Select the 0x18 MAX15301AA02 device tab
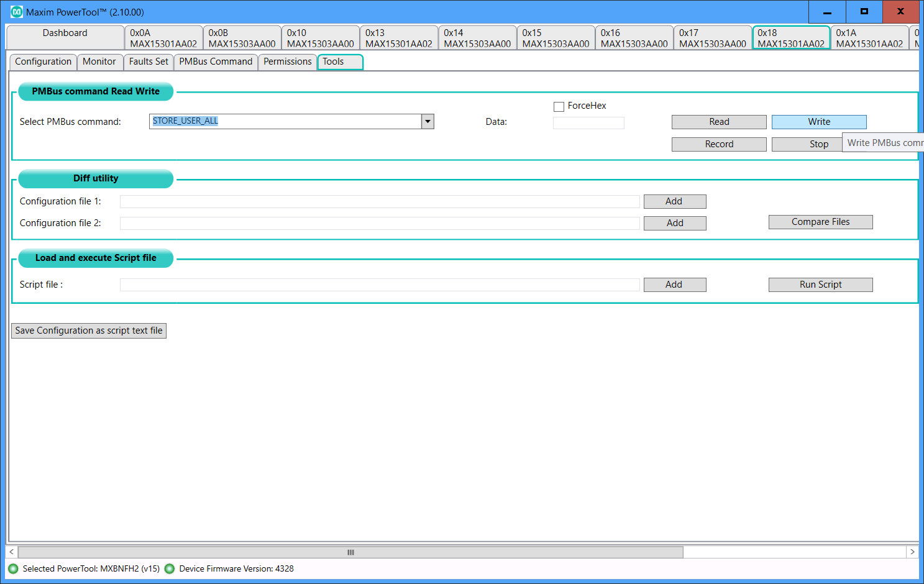The image size is (924, 584). pyautogui.click(x=791, y=38)
